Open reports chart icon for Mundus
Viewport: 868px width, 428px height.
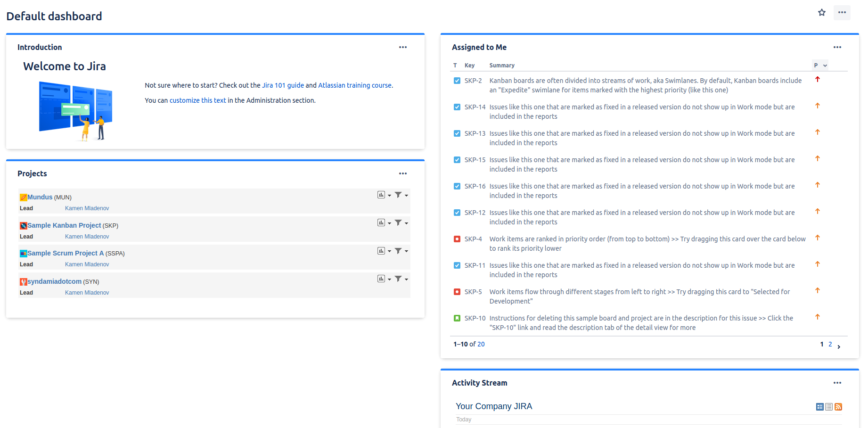pyautogui.click(x=381, y=195)
